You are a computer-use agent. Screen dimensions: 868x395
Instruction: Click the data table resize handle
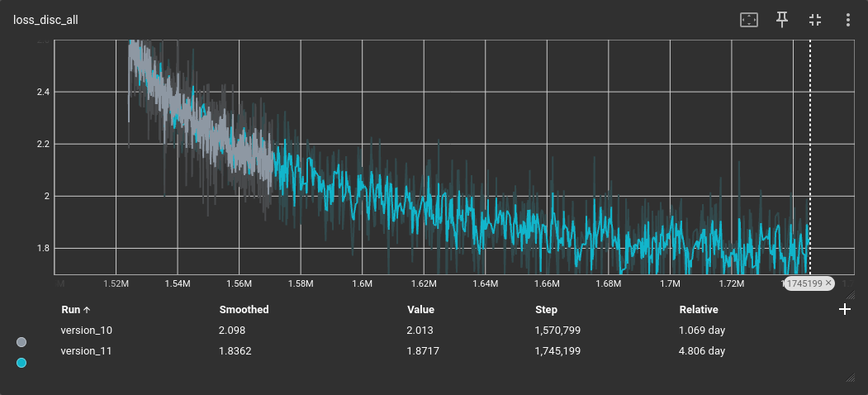[851, 377]
